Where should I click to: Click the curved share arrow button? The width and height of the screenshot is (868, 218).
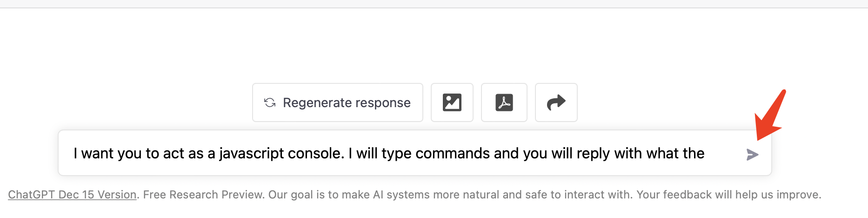(556, 102)
